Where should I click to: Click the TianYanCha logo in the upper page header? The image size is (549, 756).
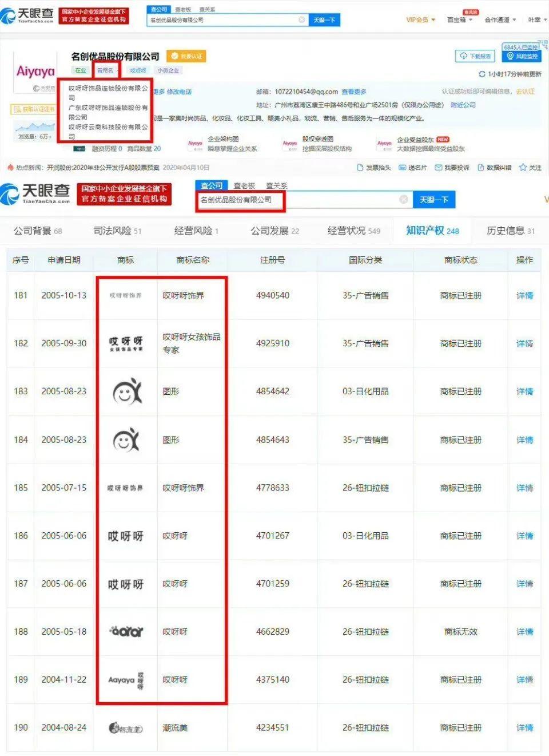point(27,15)
